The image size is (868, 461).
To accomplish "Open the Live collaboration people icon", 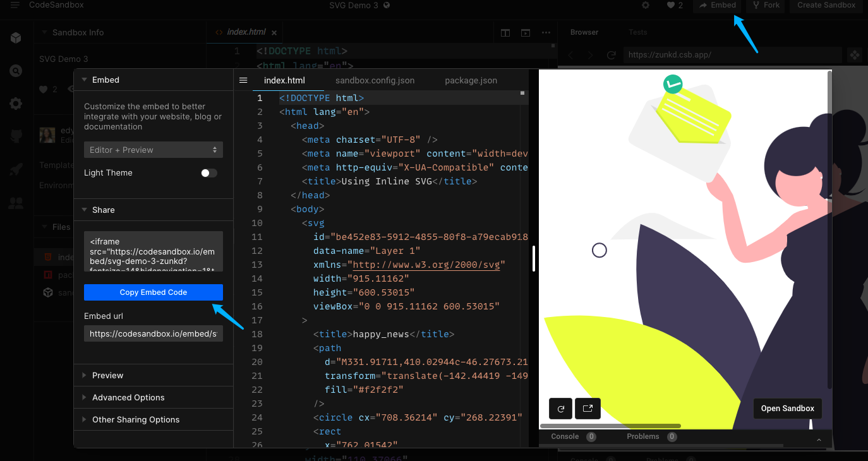I will click(x=16, y=203).
